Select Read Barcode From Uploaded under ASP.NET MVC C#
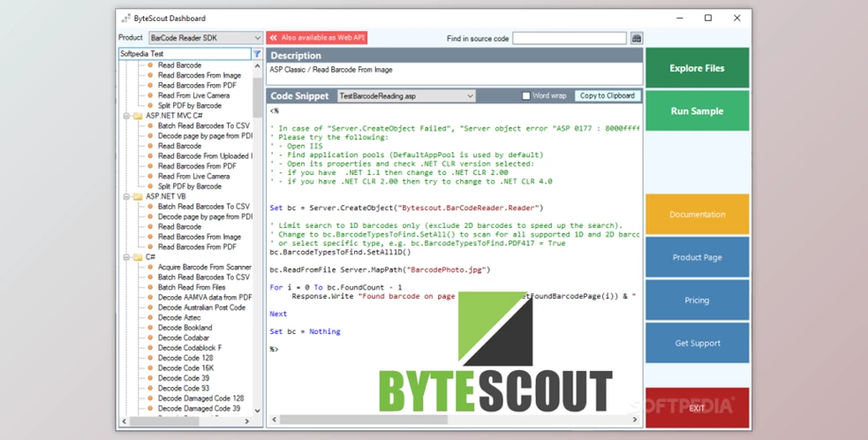Image resolution: width=868 pixels, height=440 pixels. tap(205, 156)
